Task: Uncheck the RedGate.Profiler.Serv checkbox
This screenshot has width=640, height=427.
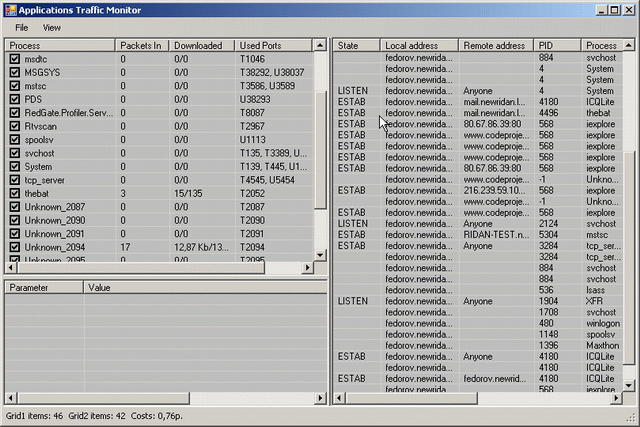Action: point(15,113)
